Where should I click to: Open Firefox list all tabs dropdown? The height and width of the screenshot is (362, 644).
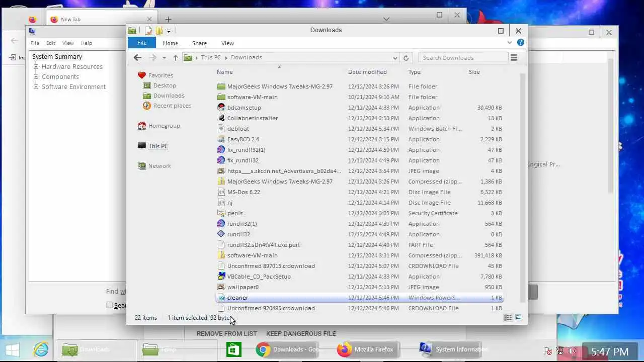[386, 19]
